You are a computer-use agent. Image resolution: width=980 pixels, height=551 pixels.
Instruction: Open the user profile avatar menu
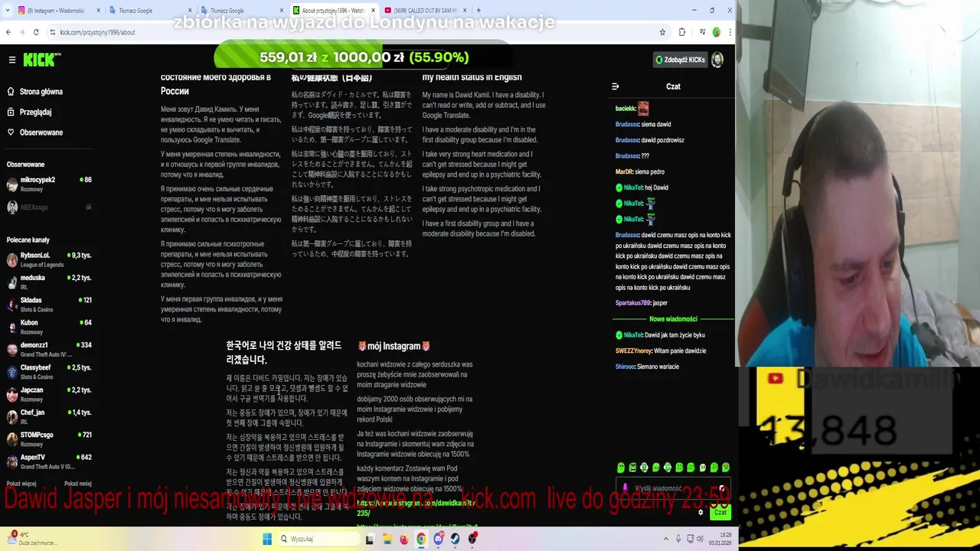pyautogui.click(x=717, y=60)
